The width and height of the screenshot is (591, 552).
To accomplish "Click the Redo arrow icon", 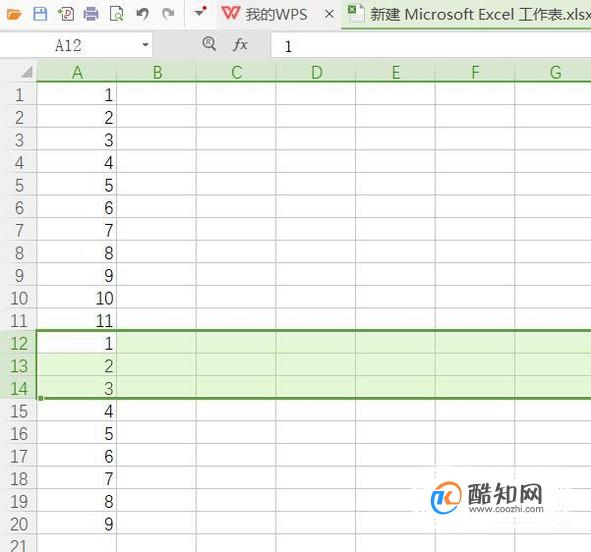I will [x=168, y=14].
